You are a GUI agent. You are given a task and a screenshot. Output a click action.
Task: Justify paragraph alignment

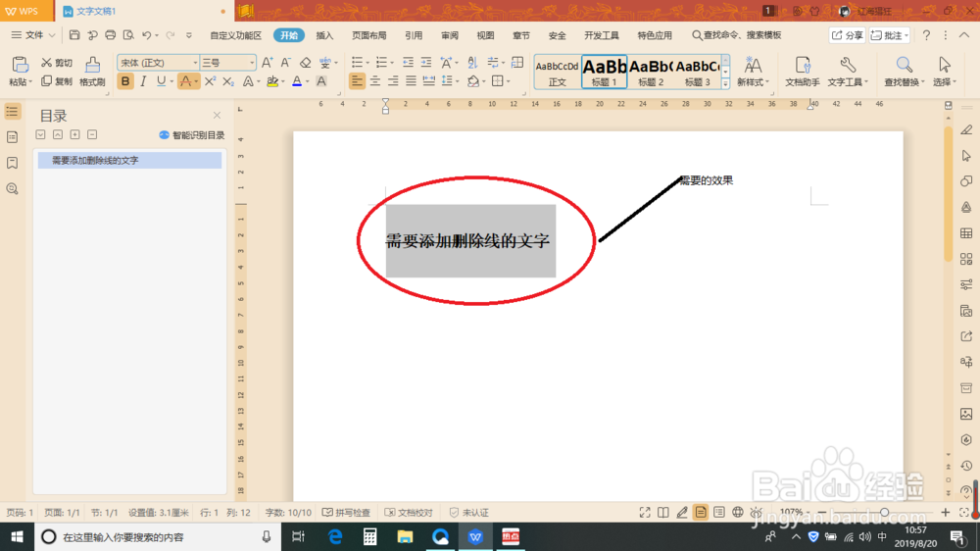coord(411,81)
